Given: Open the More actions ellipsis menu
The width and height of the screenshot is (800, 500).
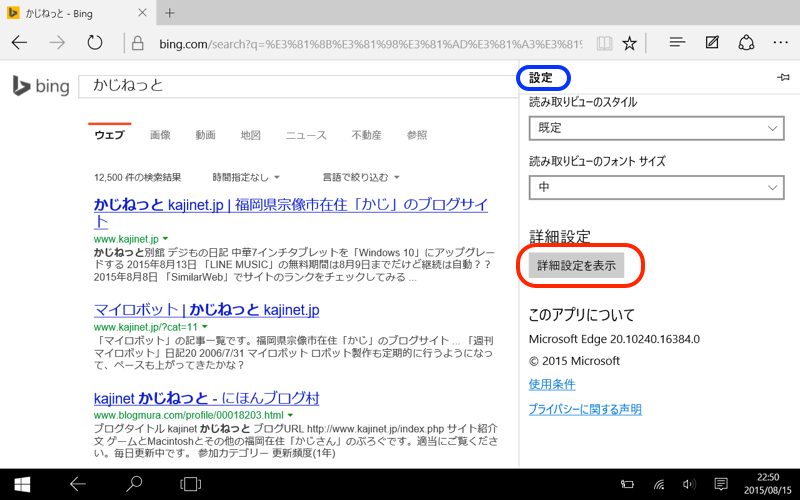Looking at the screenshot, I should pos(780,43).
